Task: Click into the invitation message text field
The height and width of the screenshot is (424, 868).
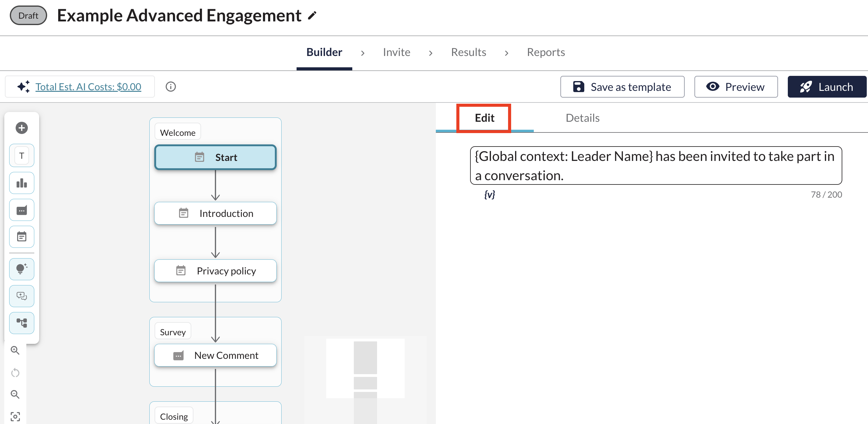Action: (x=656, y=166)
